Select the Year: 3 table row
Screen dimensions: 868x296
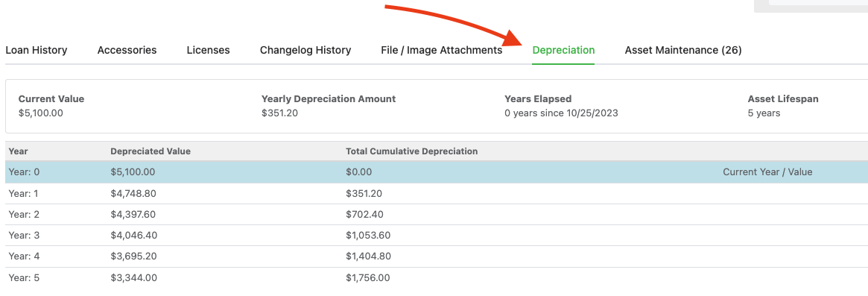[x=437, y=236]
